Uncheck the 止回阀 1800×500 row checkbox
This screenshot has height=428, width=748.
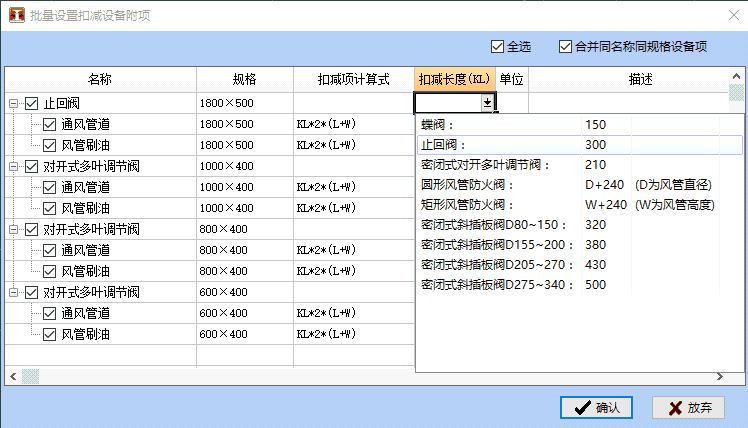click(31, 103)
